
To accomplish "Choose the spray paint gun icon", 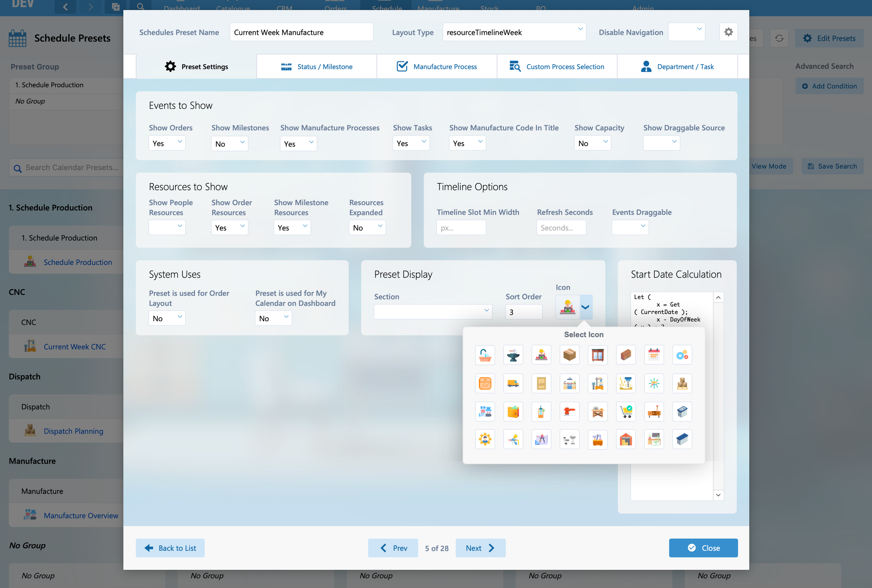I will 513,439.
